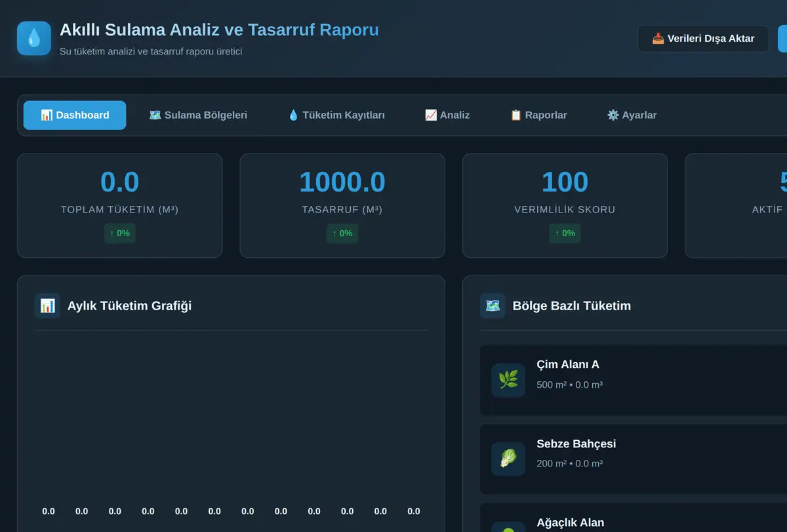The height and width of the screenshot is (532, 787).
Task: Click the Tasarruf 1000.0 stat card
Action: click(342, 206)
